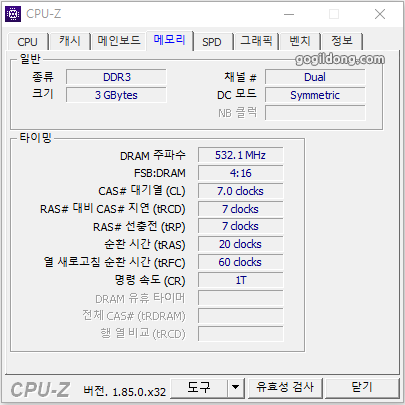Click the empty NB 클럭 field

pyautogui.click(x=315, y=113)
